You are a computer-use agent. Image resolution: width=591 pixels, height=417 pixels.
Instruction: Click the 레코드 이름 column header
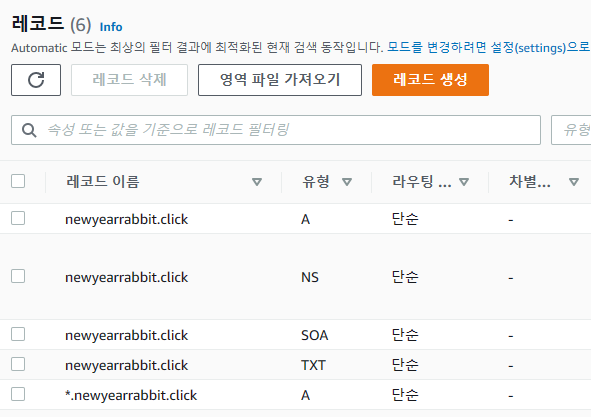[103, 181]
